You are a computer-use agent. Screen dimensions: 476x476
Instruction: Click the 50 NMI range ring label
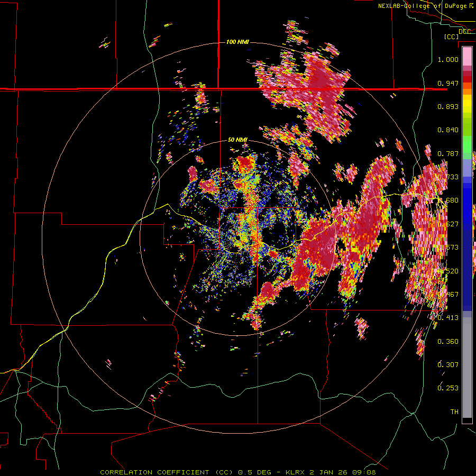click(x=237, y=140)
